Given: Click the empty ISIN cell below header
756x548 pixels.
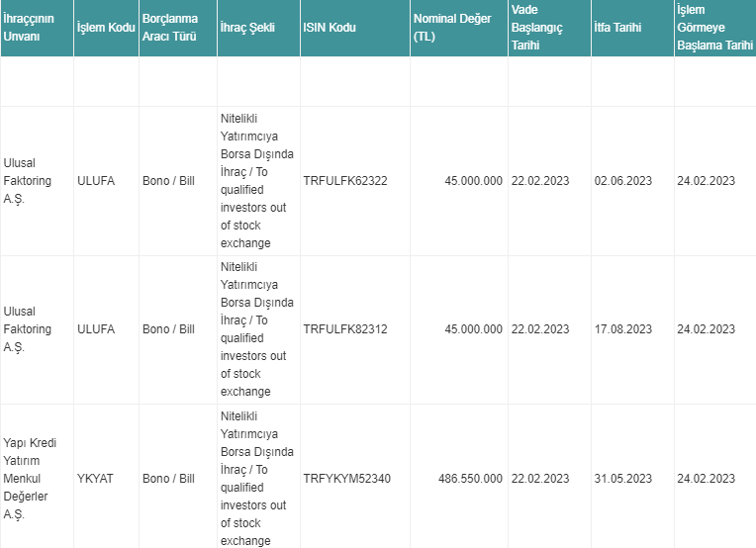Looking at the screenshot, I should pyautogui.click(x=355, y=81).
